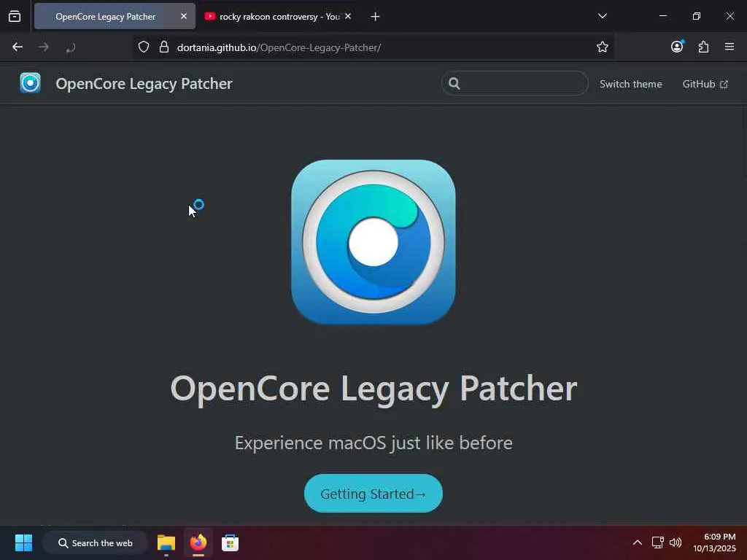
Task: Click the OpenCore logo in site header
Action: point(30,83)
